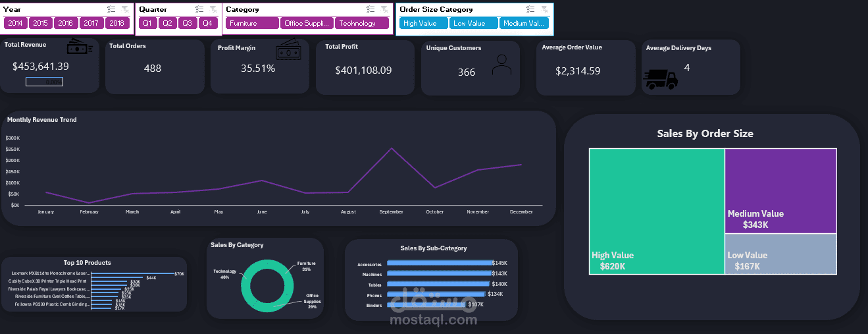Click the Monthly Revenue Trend chart title
Image resolution: width=868 pixels, height=334 pixels.
pyautogui.click(x=41, y=120)
